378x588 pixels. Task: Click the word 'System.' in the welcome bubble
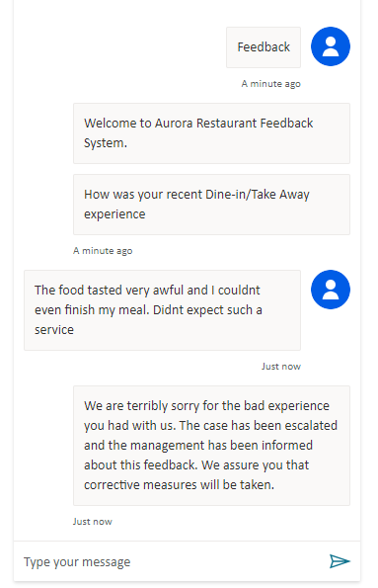tap(106, 143)
